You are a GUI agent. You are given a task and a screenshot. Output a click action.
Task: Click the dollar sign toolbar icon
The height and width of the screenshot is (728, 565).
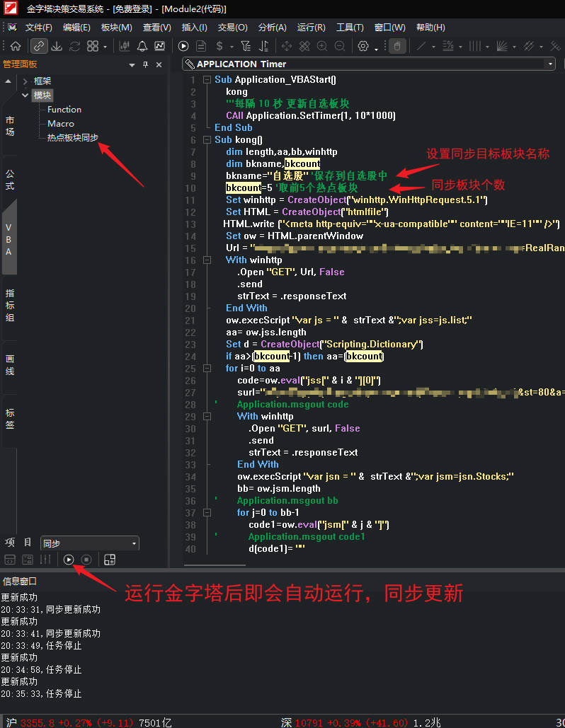click(x=220, y=46)
